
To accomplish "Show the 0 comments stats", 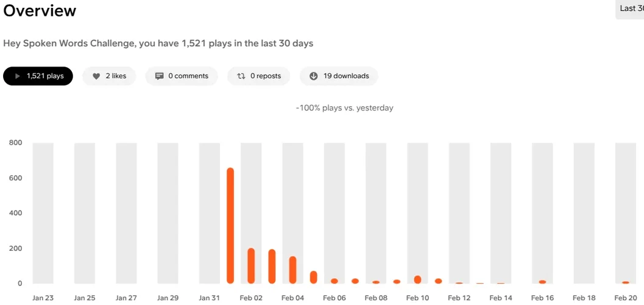I will [x=182, y=76].
